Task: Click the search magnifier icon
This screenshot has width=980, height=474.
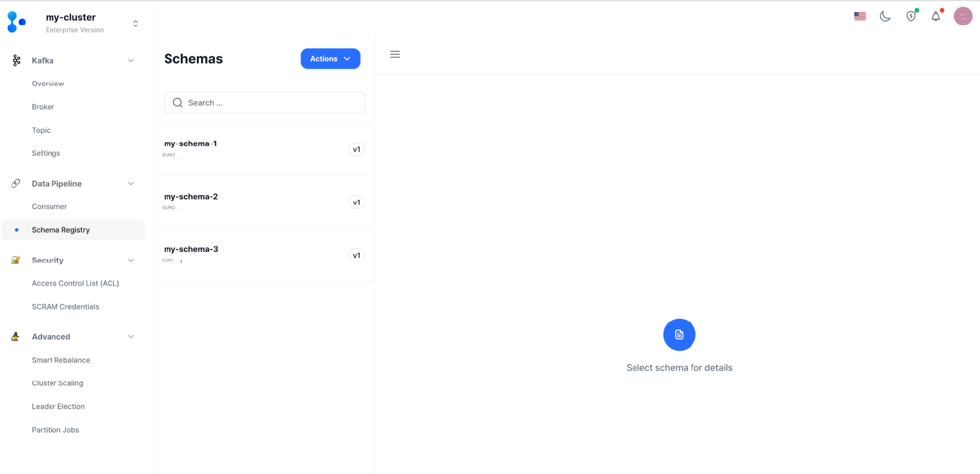Action: coord(178,103)
